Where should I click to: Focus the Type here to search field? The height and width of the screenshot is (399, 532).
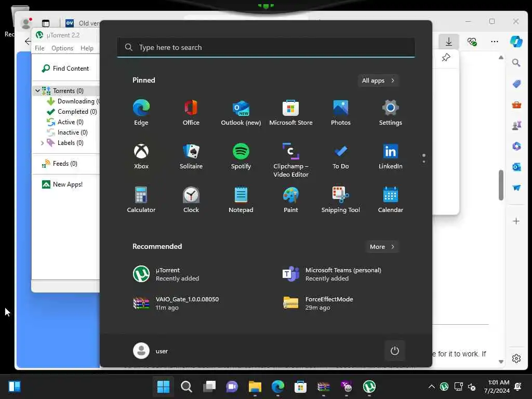[x=266, y=47]
